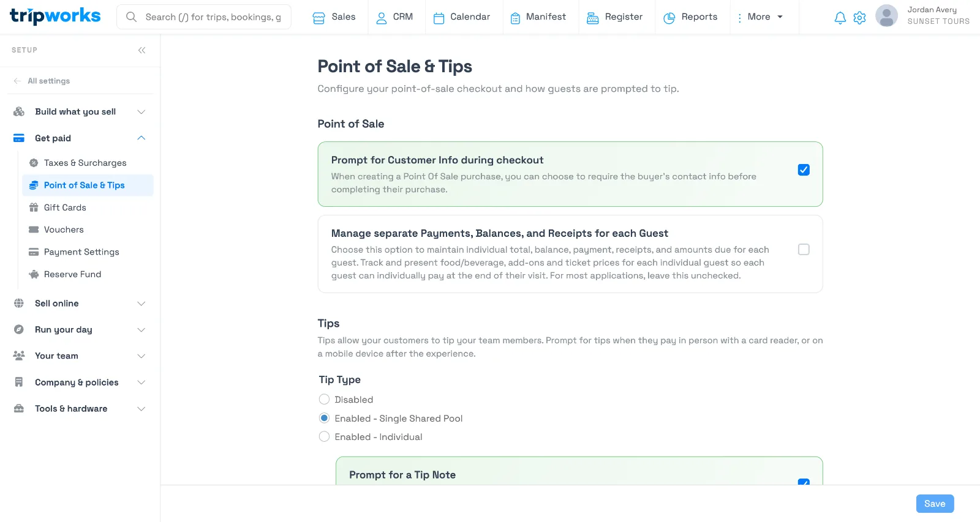Screen dimensions: 980x522
Task: Click the Gift Cards gift icon
Action: (x=34, y=207)
